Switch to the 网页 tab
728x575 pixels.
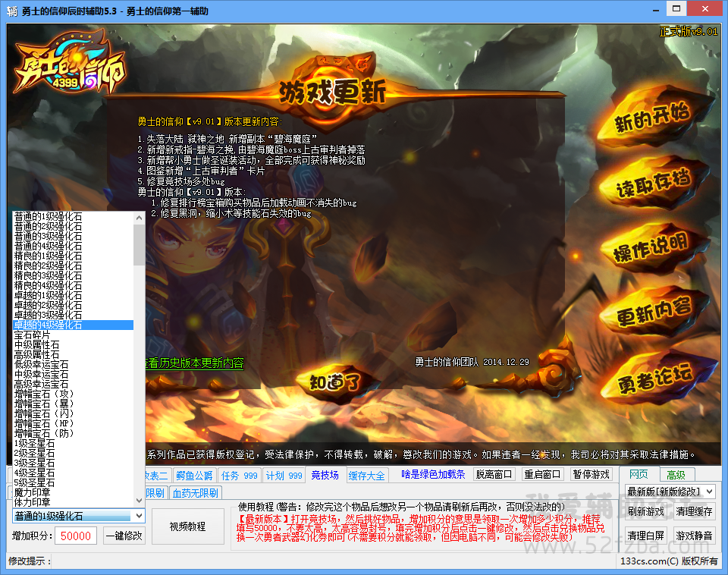click(x=639, y=474)
